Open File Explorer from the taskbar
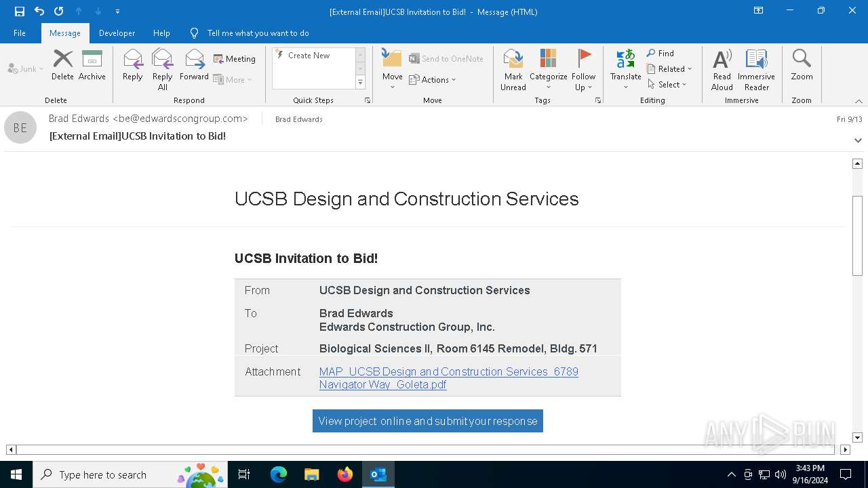This screenshot has width=868, height=488. pos(311,474)
